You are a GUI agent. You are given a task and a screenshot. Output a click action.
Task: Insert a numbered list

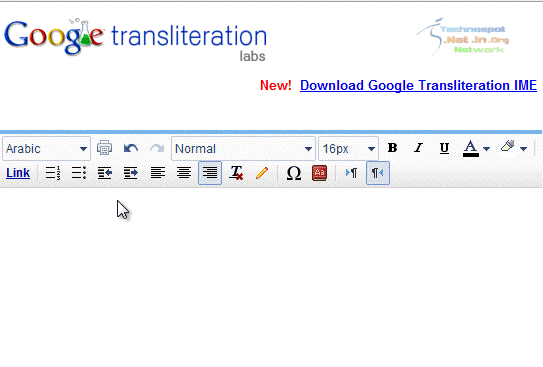click(53, 172)
